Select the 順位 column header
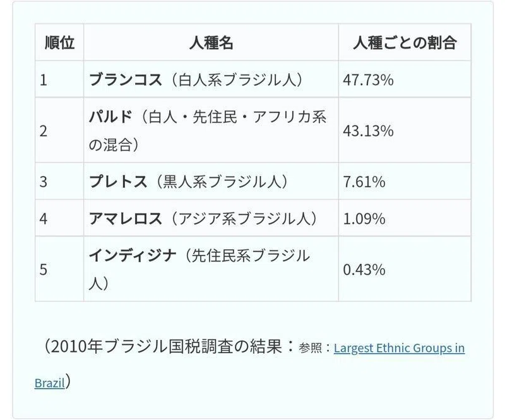This screenshot has width=505, height=420. click(59, 42)
